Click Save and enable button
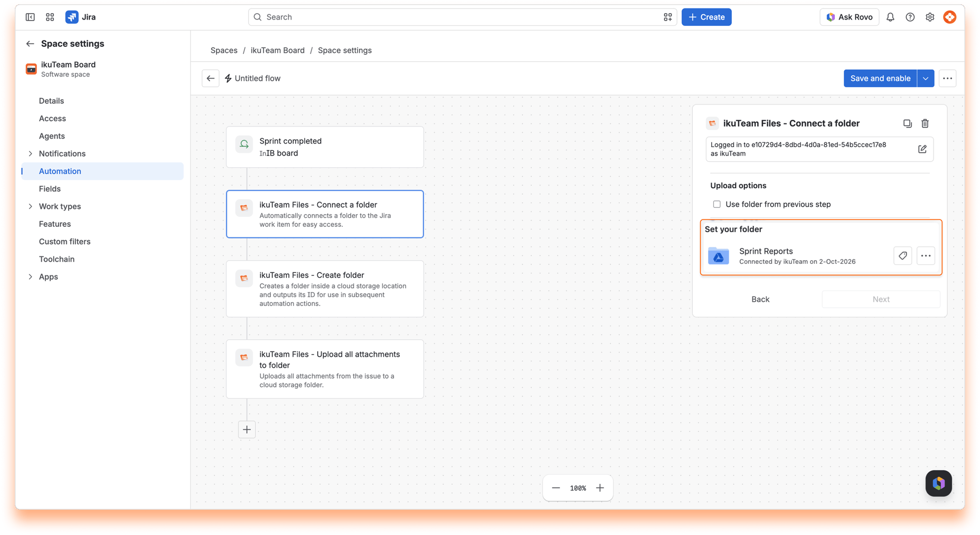Image resolution: width=980 pixels, height=535 pixels. [880, 78]
